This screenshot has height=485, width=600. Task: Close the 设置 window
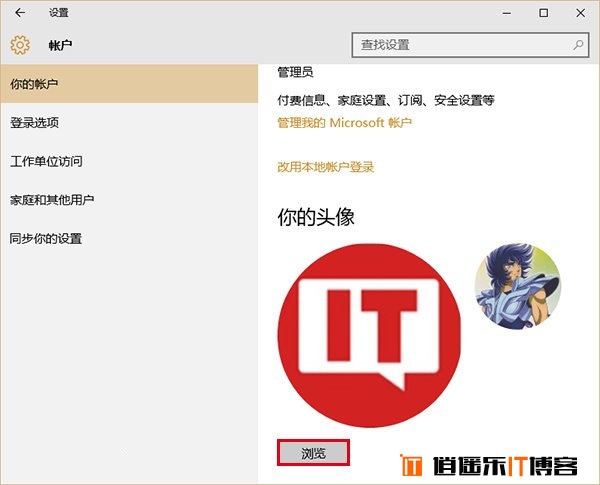tap(580, 13)
